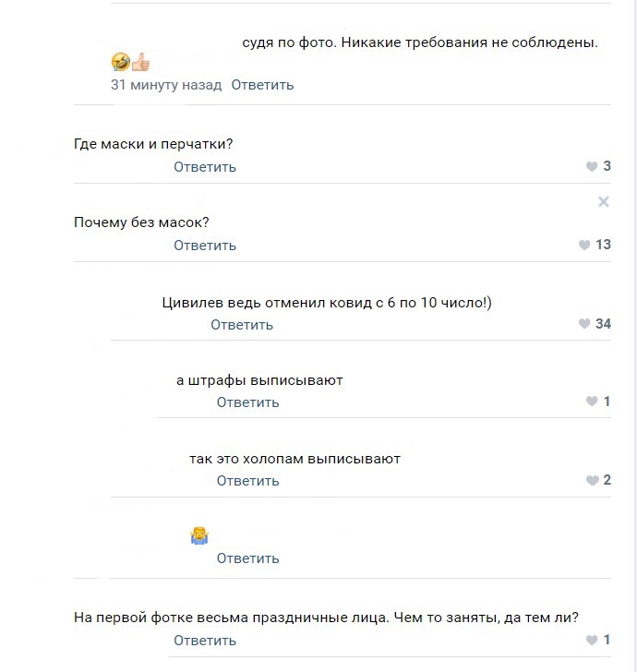Reply to the Цивилев отменил ковид comment

[x=242, y=324]
